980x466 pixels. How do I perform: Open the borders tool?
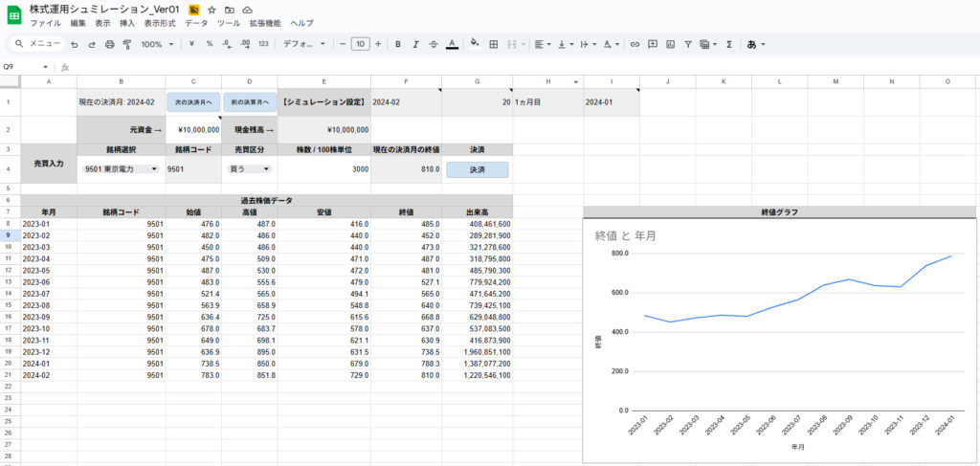click(494, 44)
